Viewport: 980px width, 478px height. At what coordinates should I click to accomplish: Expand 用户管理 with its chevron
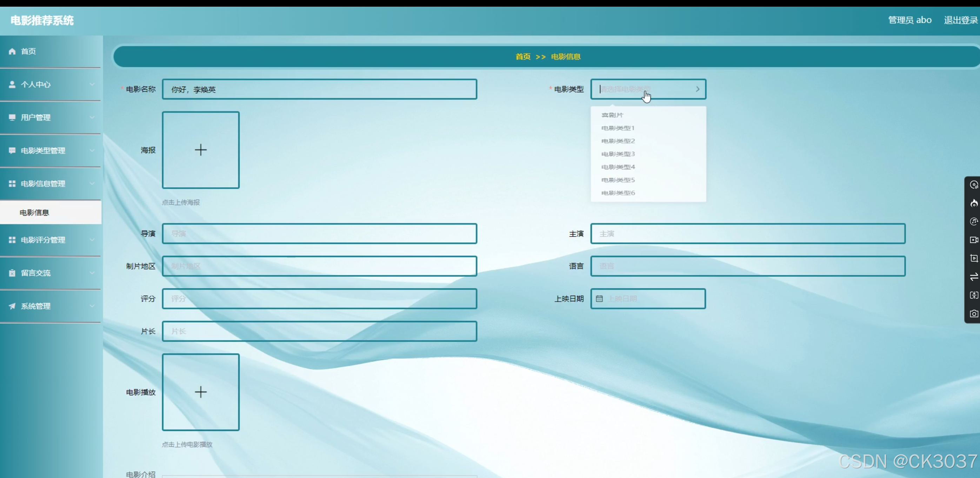pyautogui.click(x=92, y=117)
